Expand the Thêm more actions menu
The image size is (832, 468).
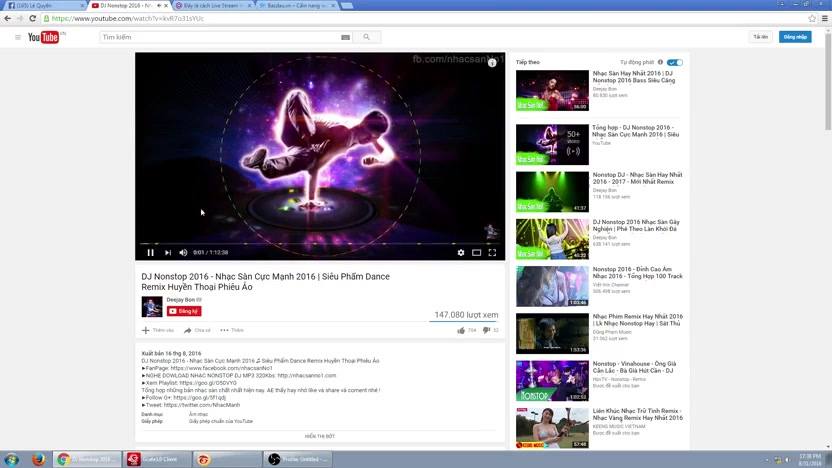click(232, 330)
